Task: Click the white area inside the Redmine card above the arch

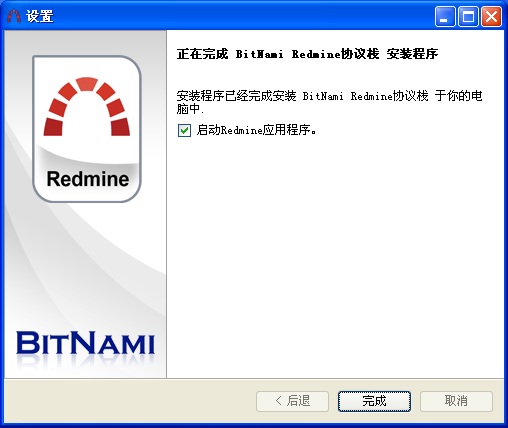Action: (x=87, y=67)
